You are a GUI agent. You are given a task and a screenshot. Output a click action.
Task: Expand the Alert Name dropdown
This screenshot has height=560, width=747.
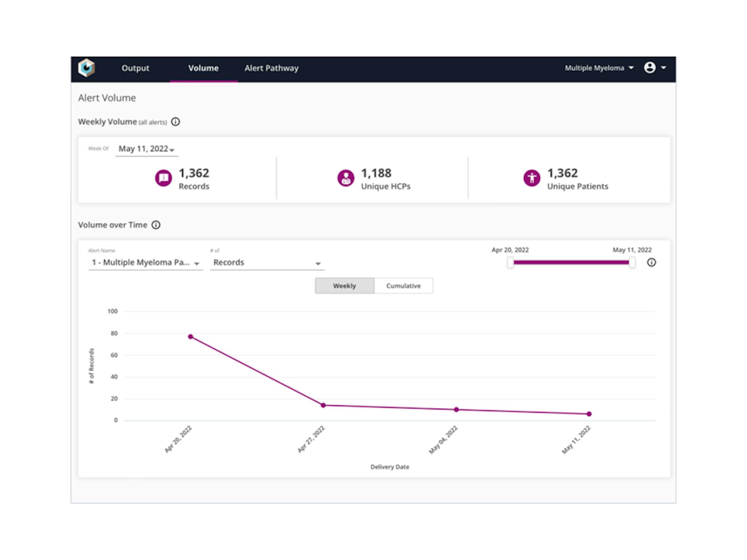coord(145,263)
